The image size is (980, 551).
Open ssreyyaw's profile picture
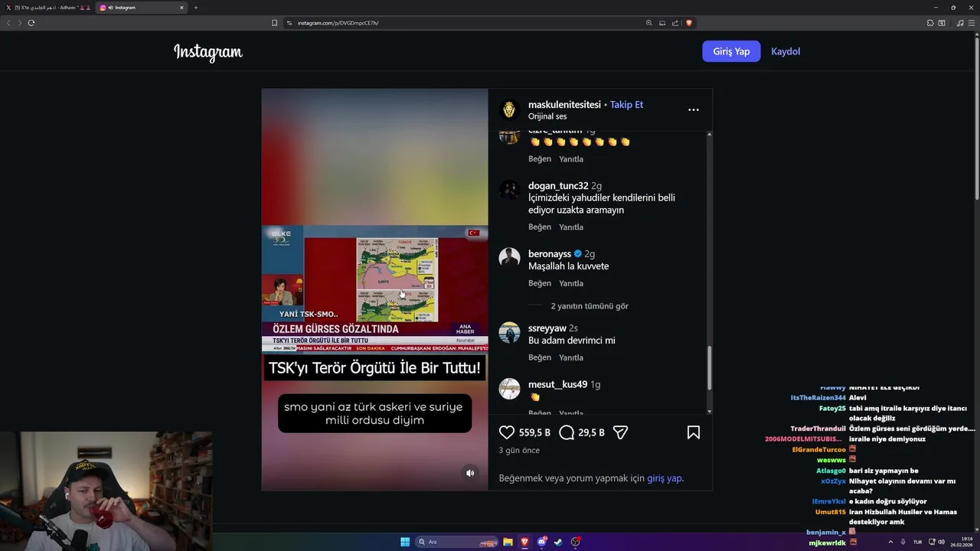pos(509,332)
